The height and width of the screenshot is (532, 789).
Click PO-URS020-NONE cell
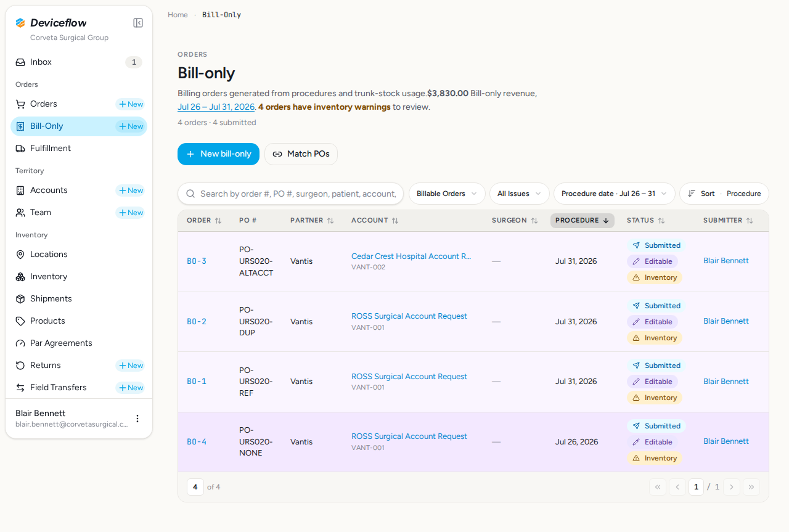pos(256,442)
